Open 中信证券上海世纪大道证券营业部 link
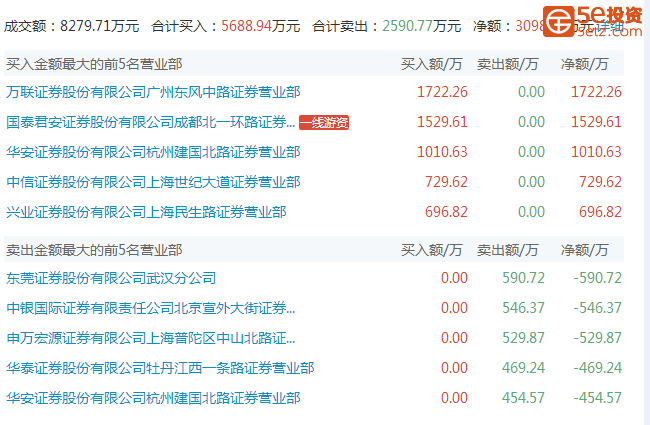Screen dimensions: 650x425 coord(153,182)
